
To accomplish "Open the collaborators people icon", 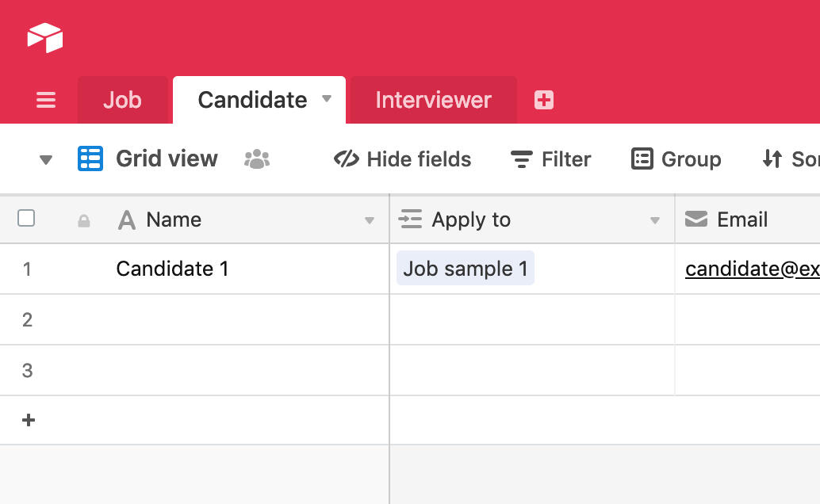I will pos(257,159).
